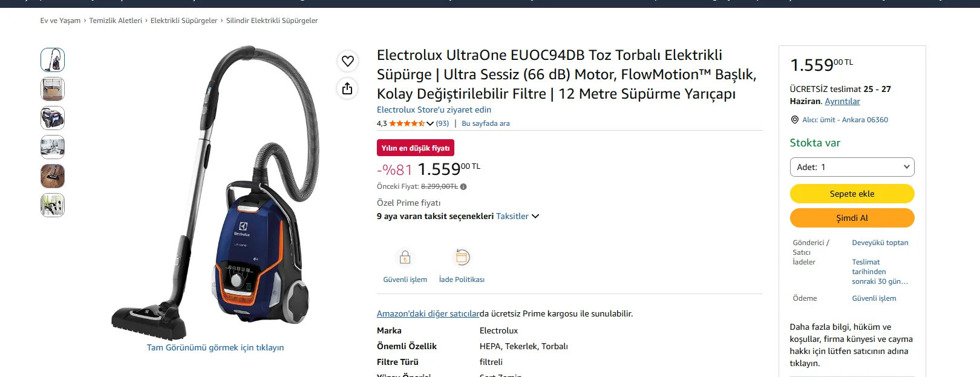Click the star rating icons
The width and height of the screenshot is (980, 377).
pyautogui.click(x=407, y=123)
